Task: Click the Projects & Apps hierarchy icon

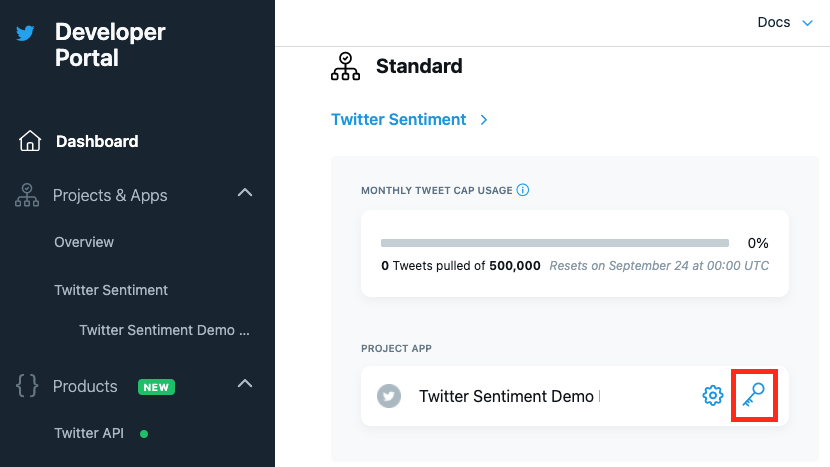Action: (27, 195)
